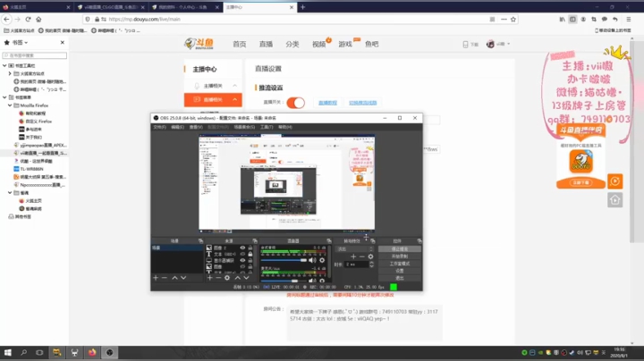Toggle the lock on the 图像 2 source
644x361 pixels.
250,248
